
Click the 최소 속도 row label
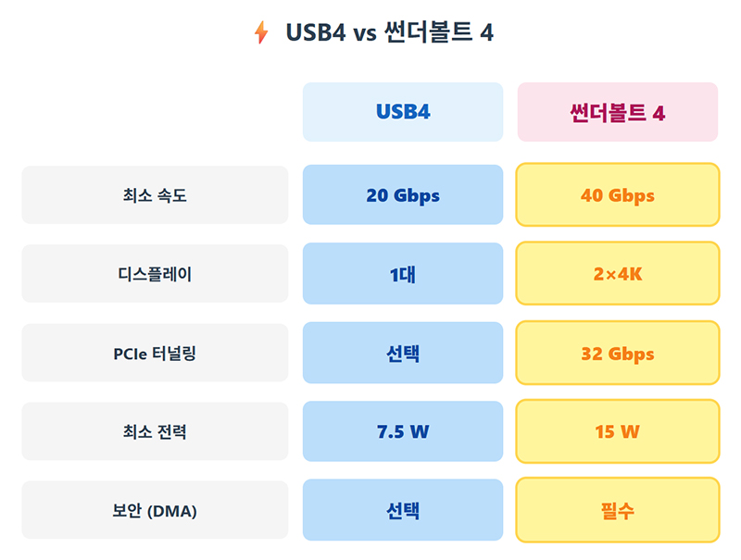tap(155, 195)
